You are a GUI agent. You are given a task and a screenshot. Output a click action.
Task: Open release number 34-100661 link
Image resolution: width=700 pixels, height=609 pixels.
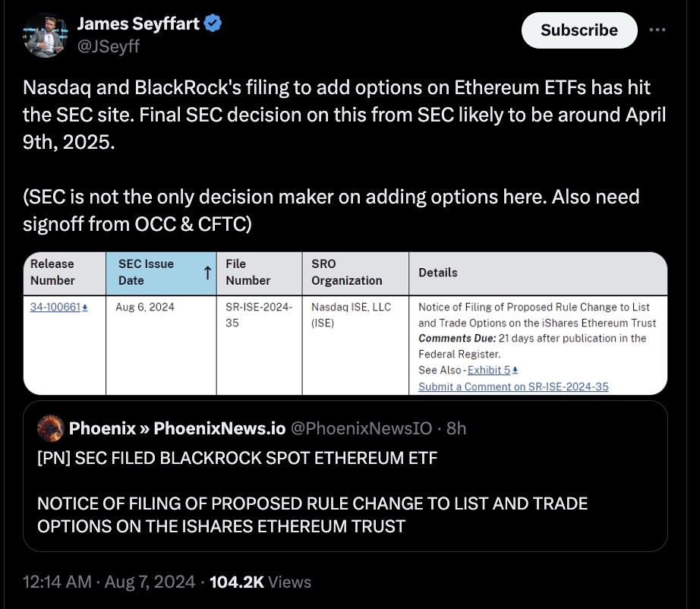pos(55,308)
